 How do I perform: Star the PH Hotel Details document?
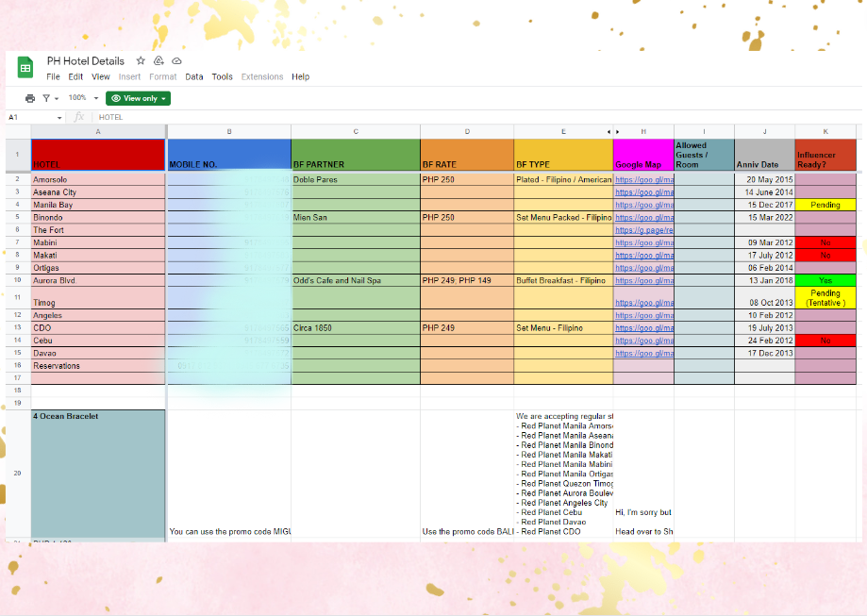141,60
